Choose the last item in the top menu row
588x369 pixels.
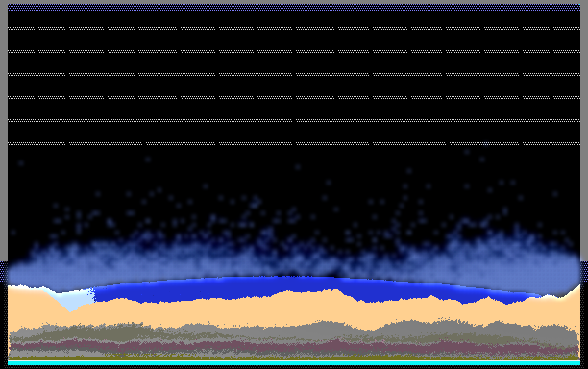pos(567,28)
